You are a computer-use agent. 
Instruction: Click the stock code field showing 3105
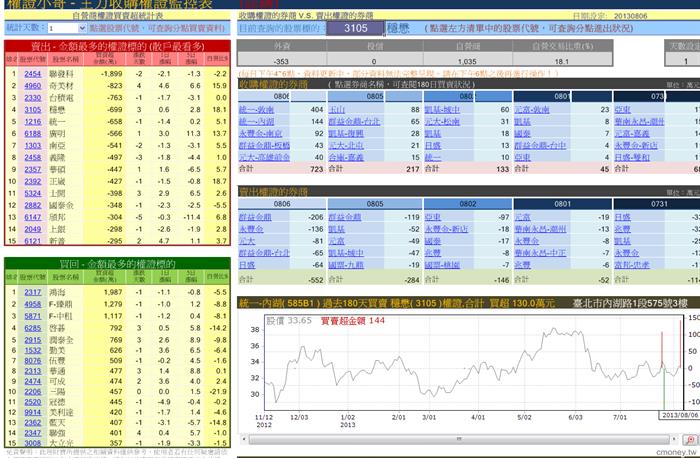tap(355, 28)
